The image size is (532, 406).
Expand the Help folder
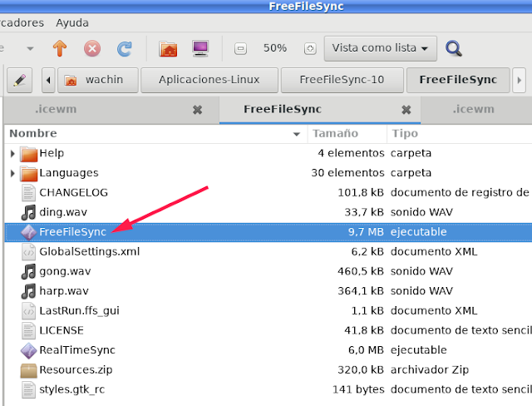[12, 153]
